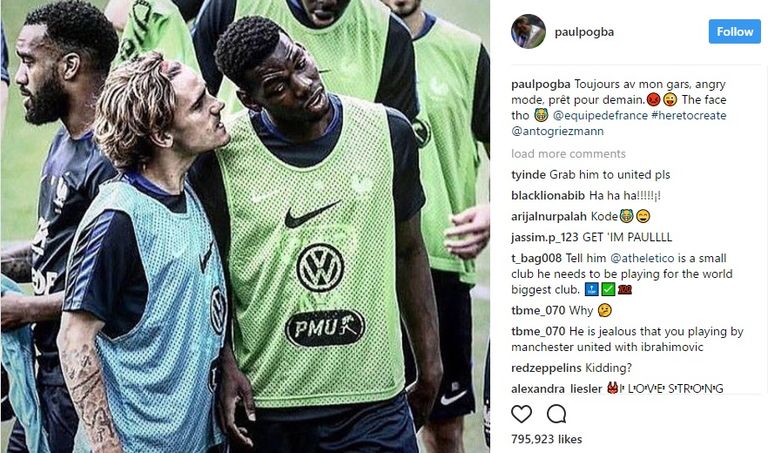Open paulpogba username in the caption
Image resolution: width=768 pixels, height=453 pixels.
(541, 84)
